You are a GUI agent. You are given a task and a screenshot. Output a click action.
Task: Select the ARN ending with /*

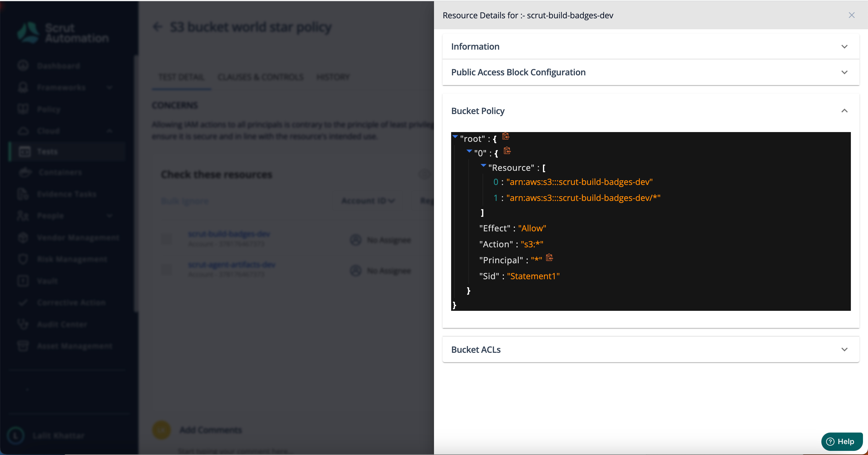pos(583,198)
